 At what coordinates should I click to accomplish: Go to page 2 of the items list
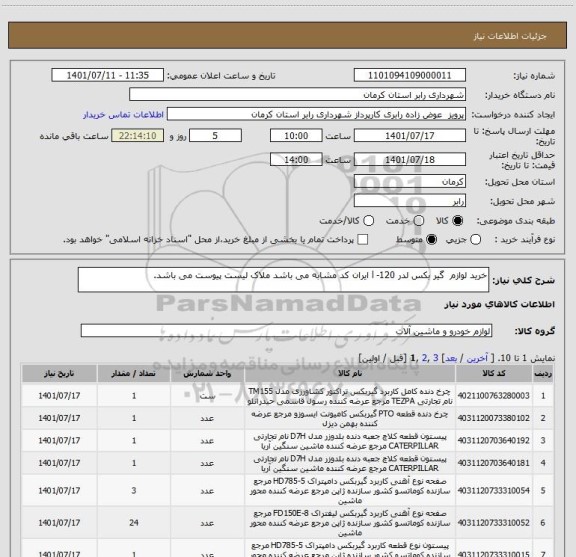pyautogui.click(x=424, y=358)
